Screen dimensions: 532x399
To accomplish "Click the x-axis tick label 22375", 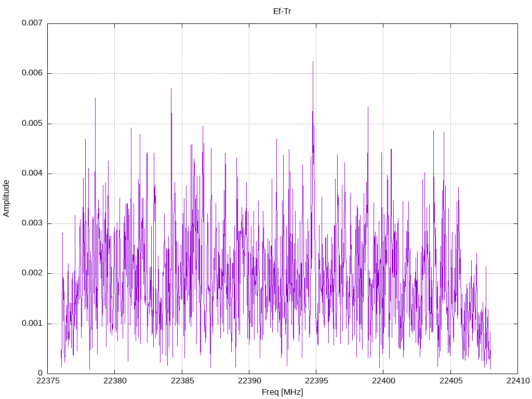I will click(x=48, y=381).
